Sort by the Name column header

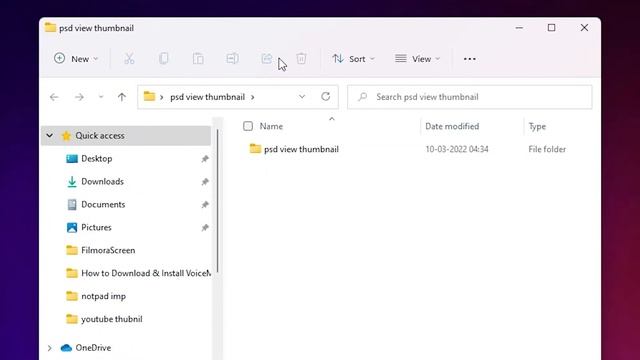point(271,127)
